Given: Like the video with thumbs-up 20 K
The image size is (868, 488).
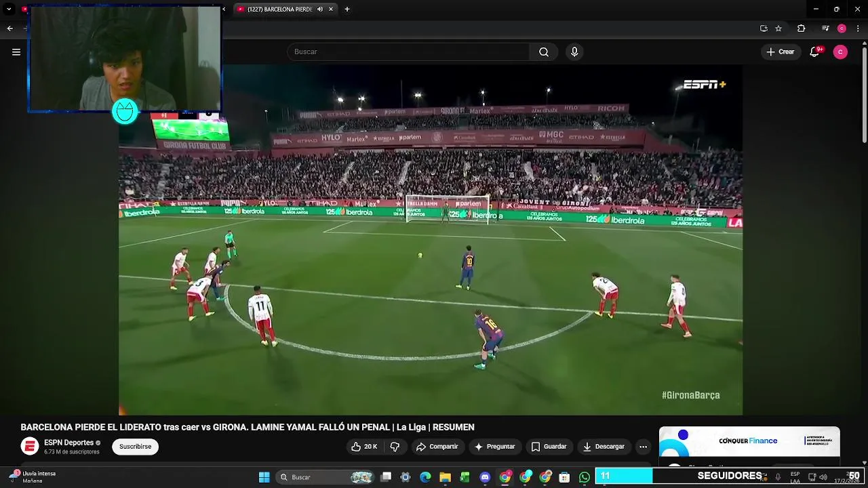Looking at the screenshot, I should 364,447.
